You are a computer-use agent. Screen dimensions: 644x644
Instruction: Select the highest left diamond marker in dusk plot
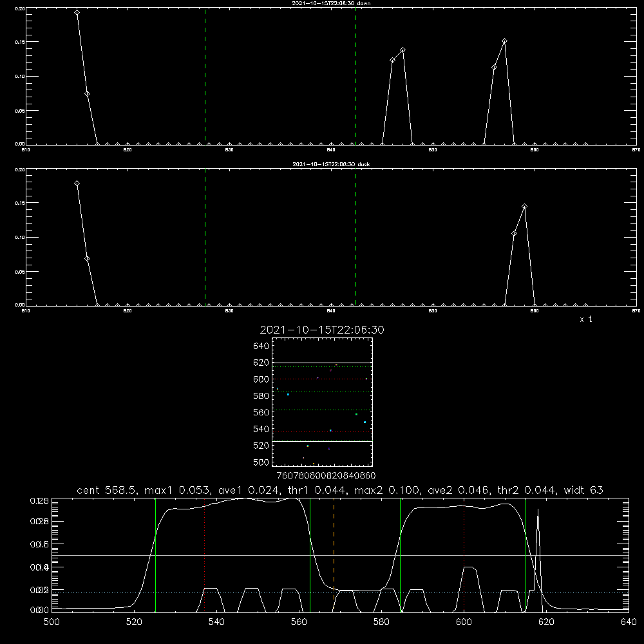click(x=77, y=183)
